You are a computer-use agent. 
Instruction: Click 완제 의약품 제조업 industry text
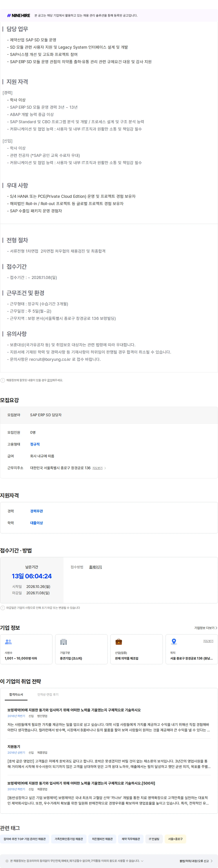(126, 658)
